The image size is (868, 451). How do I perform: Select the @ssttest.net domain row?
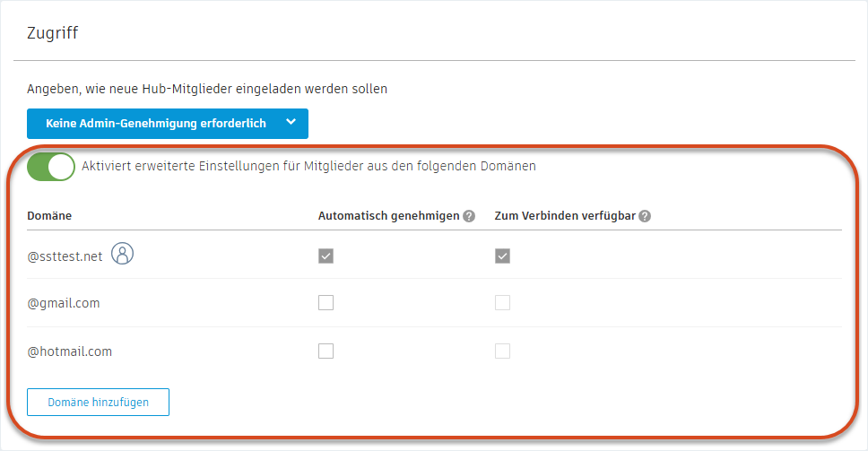tap(65, 256)
